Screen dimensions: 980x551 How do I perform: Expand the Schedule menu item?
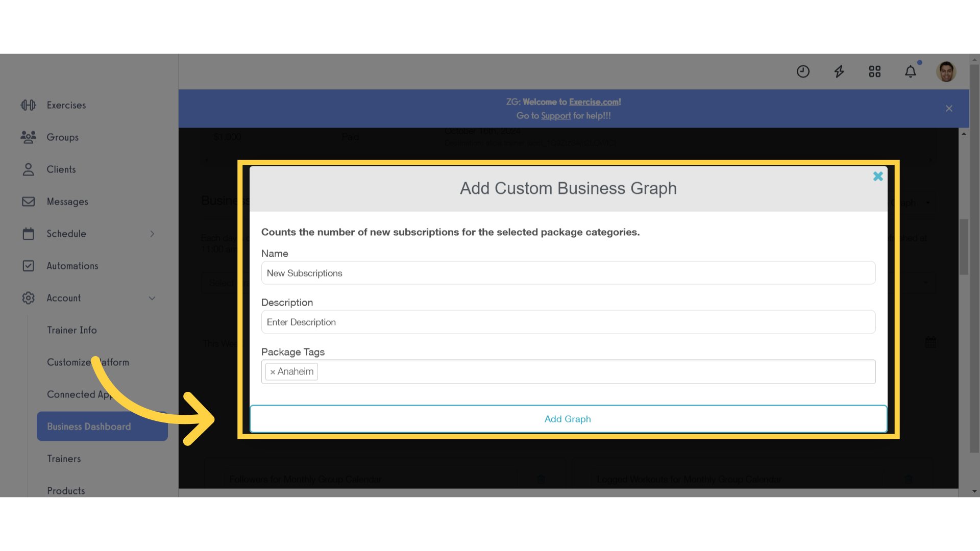coord(152,233)
